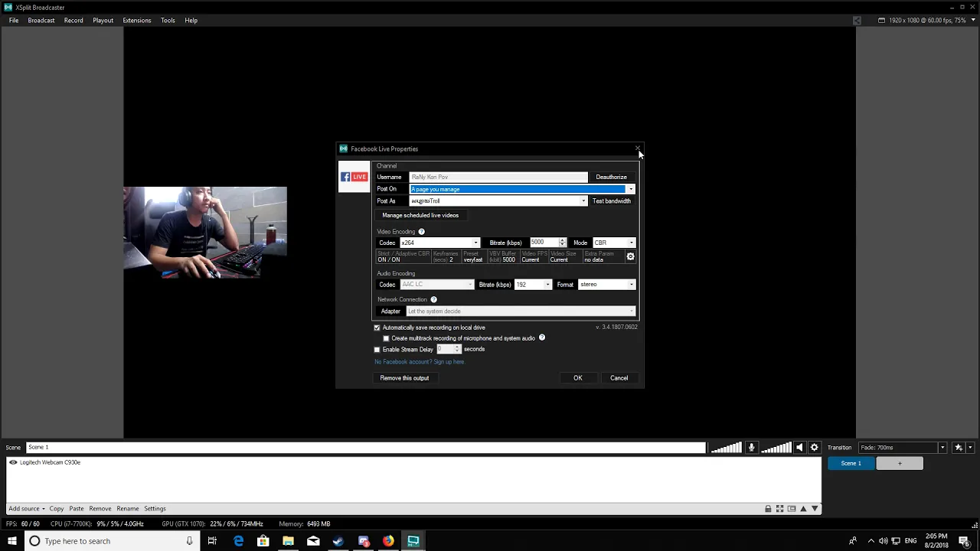Move source up with triangle arrow
Image resolution: width=980 pixels, height=551 pixels.
click(804, 509)
